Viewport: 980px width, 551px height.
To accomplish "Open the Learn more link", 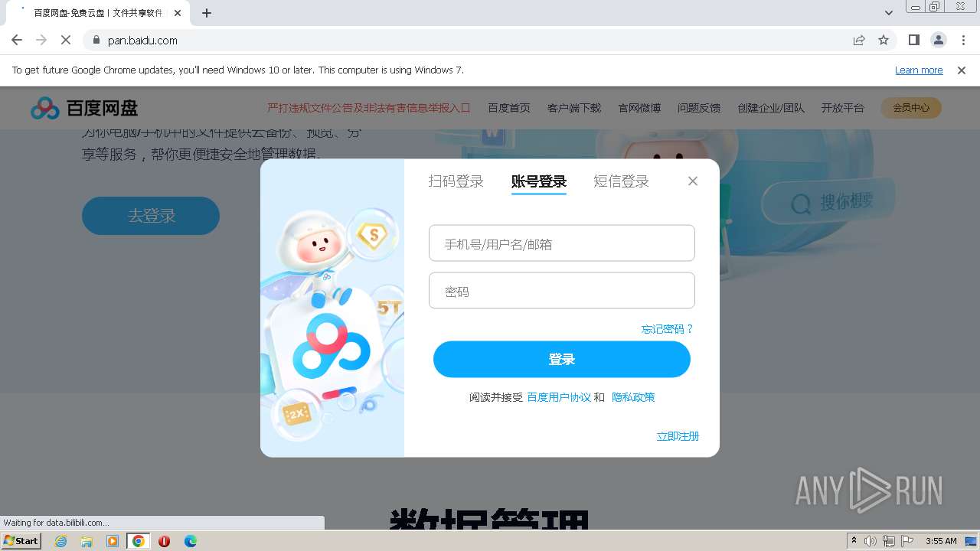I will (919, 70).
